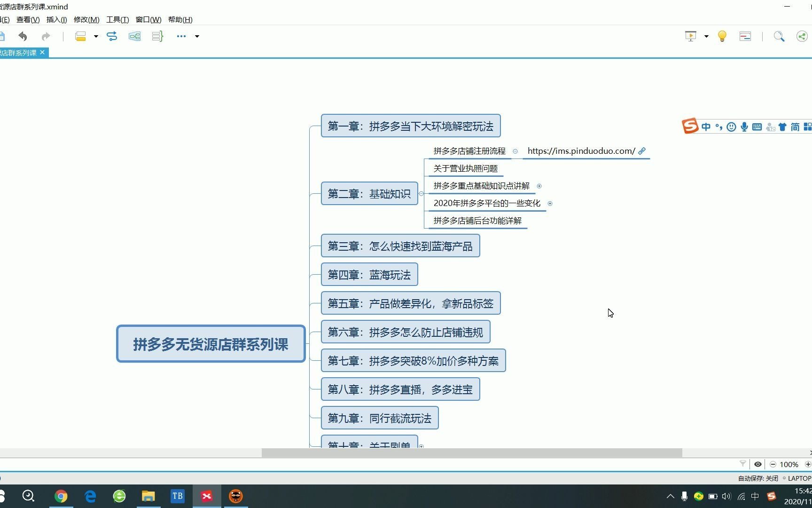Add a boundary with the toolbar icon
Screen dimensions: 812x508
point(134,36)
